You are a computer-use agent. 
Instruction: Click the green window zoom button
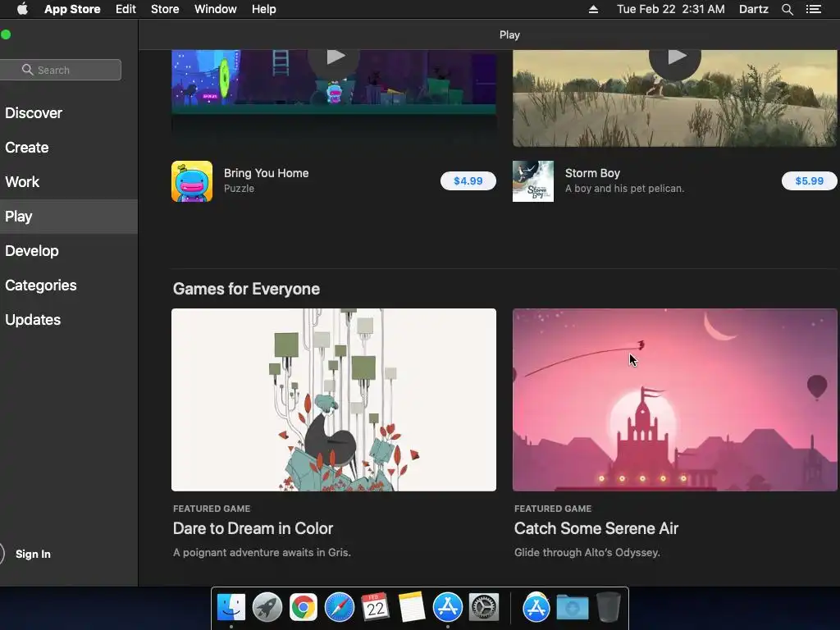(x=6, y=34)
